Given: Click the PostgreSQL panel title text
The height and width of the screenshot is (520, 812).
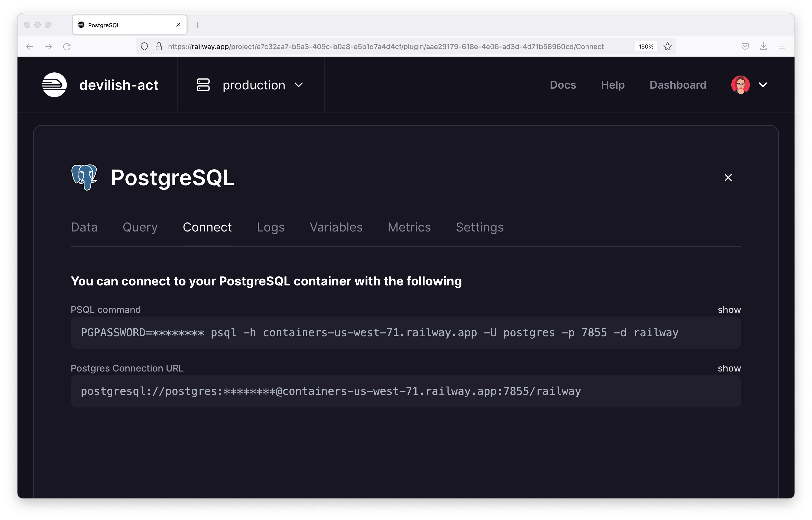Looking at the screenshot, I should [172, 178].
